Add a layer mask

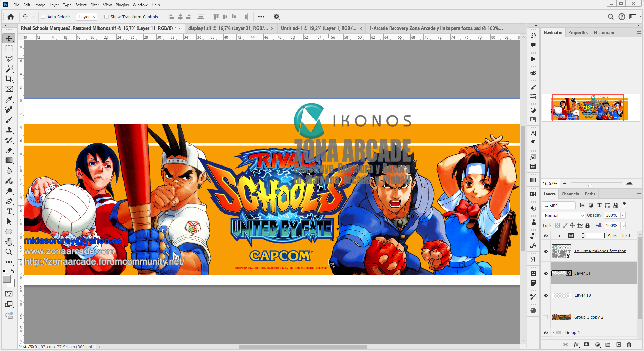[x=586, y=344]
